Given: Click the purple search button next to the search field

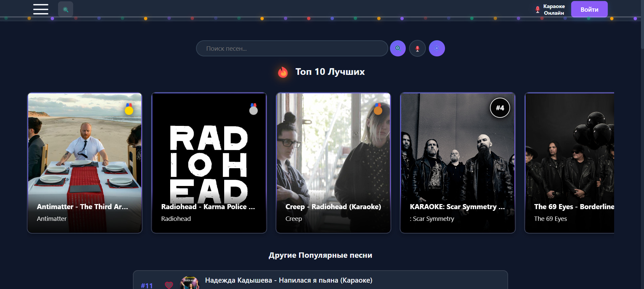Looking at the screenshot, I should tap(398, 48).
